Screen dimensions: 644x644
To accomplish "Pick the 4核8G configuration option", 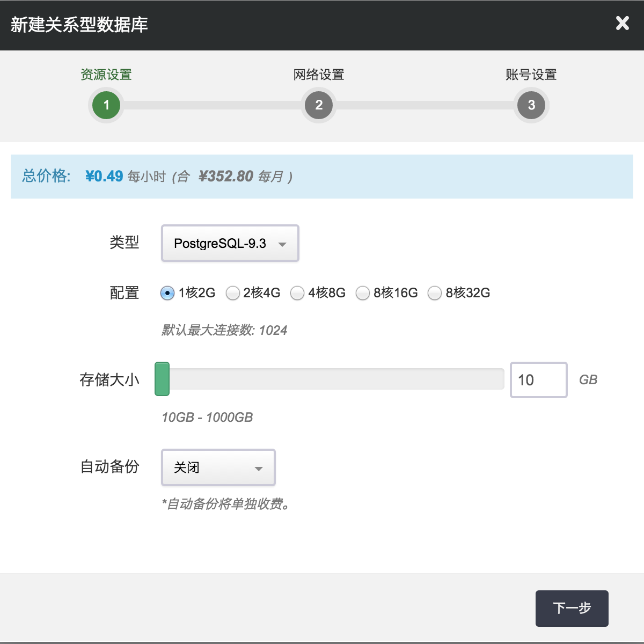I will pos(297,293).
